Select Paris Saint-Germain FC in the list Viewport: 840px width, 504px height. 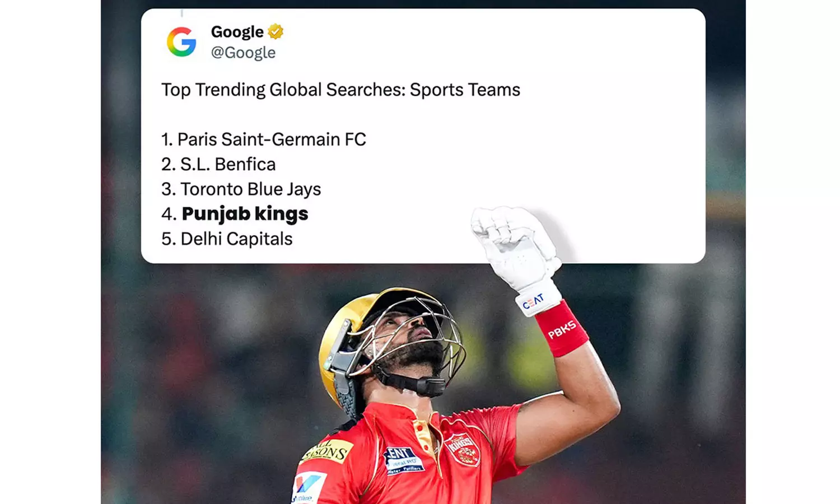point(264,139)
